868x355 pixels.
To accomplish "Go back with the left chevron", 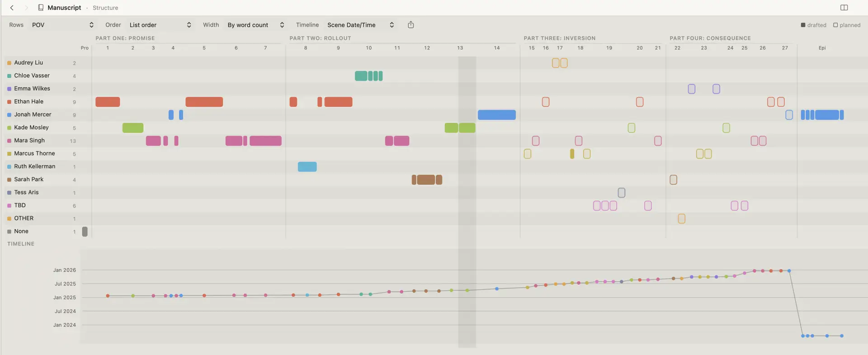I will [x=12, y=8].
